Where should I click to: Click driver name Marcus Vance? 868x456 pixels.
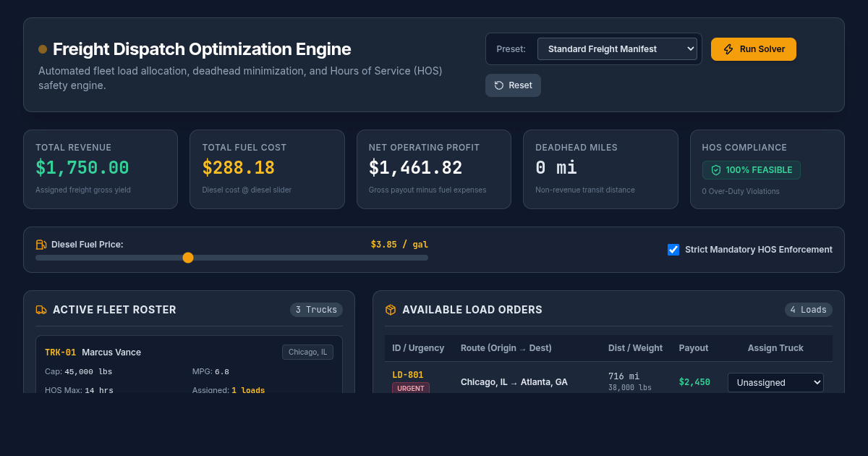pyautogui.click(x=111, y=352)
